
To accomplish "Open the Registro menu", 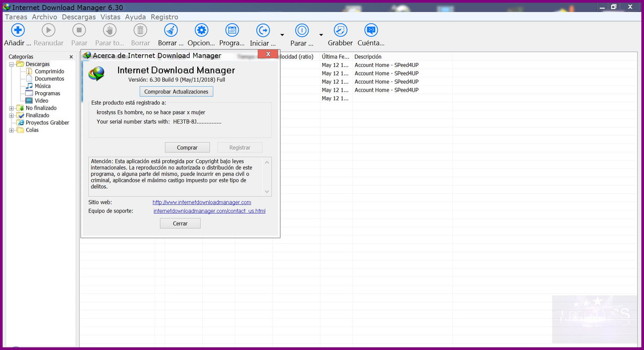I will point(165,17).
